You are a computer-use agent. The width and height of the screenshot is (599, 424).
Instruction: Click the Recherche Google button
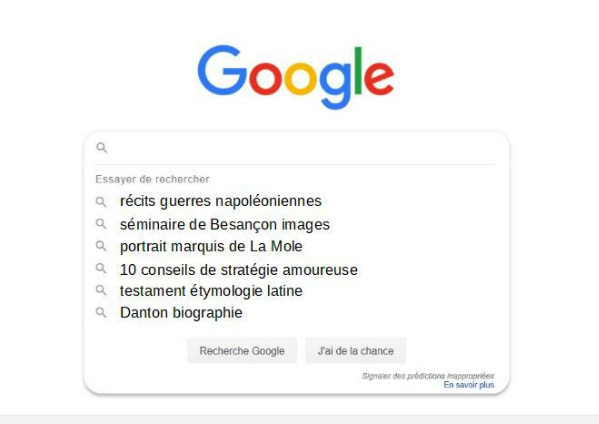tap(242, 351)
